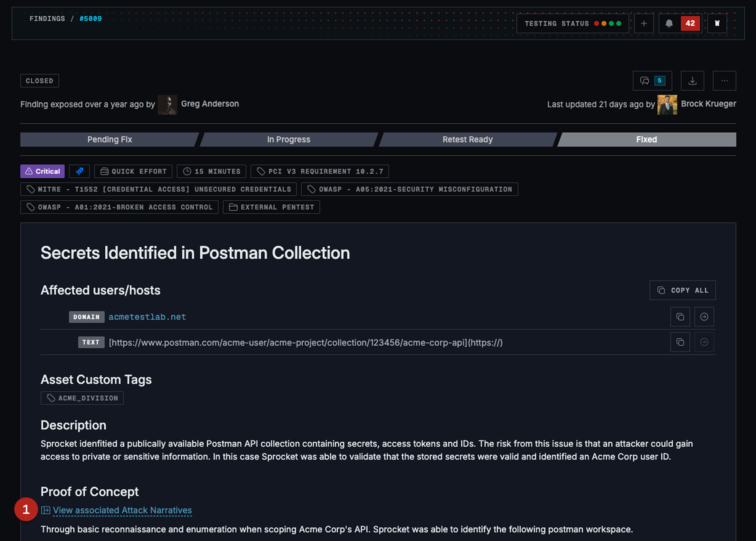Screen dimensions: 756x541
Task: Click the 15 Minutes tag
Action: coord(211,171)
